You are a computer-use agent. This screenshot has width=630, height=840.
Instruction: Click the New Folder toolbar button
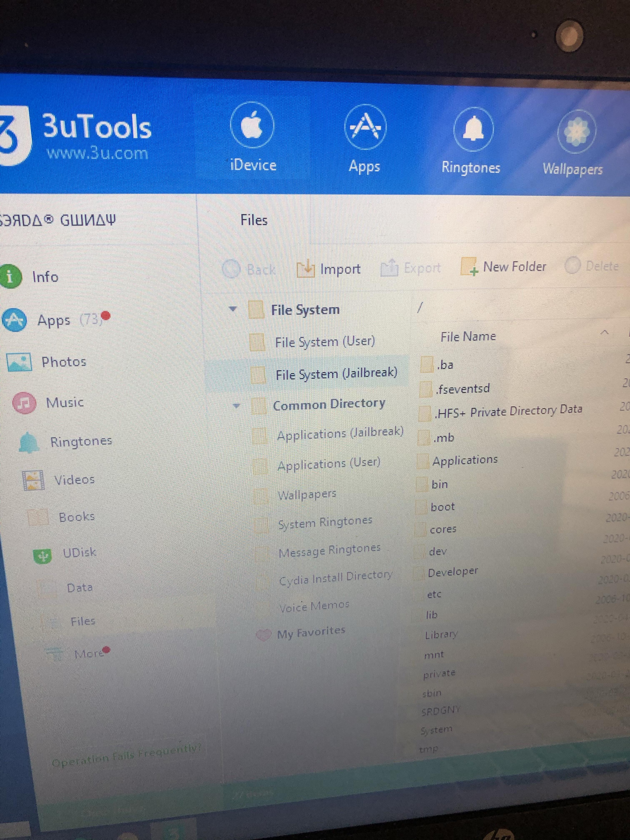(504, 267)
